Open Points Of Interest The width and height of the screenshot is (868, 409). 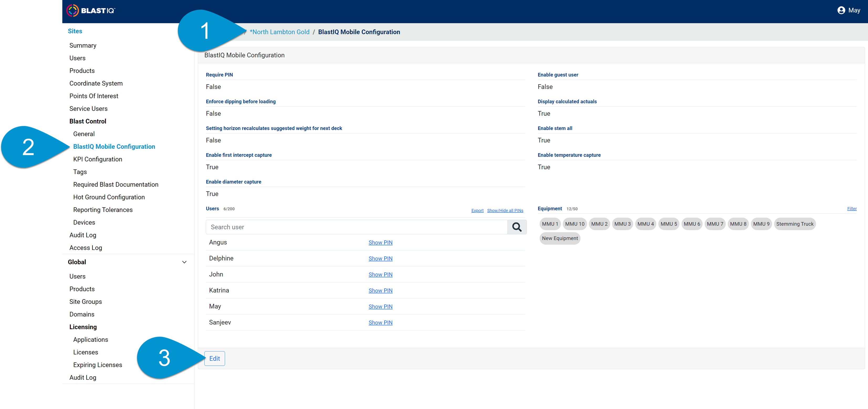(94, 96)
